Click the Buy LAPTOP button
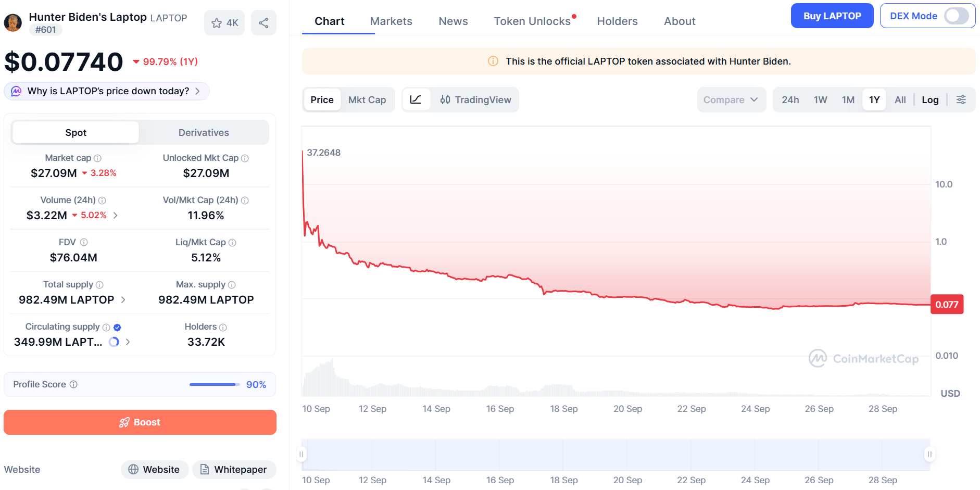This screenshot has width=980, height=490. click(832, 16)
